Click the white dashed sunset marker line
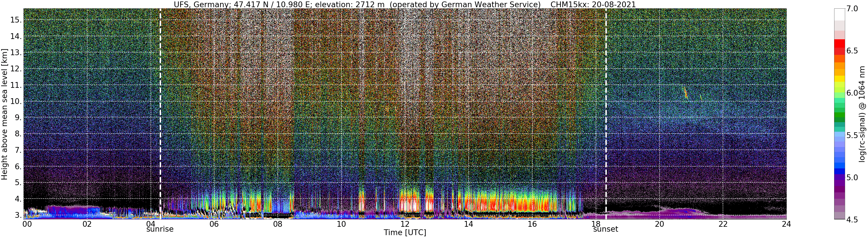Screen dimensions: 868x238 (x=606, y=114)
